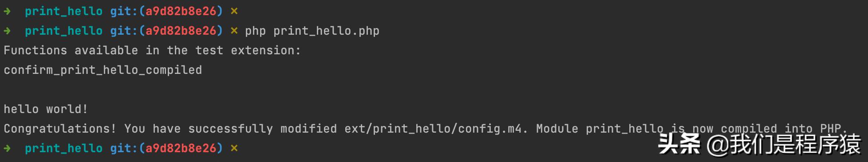Click the text 'php print_hello.php' command

312,31
